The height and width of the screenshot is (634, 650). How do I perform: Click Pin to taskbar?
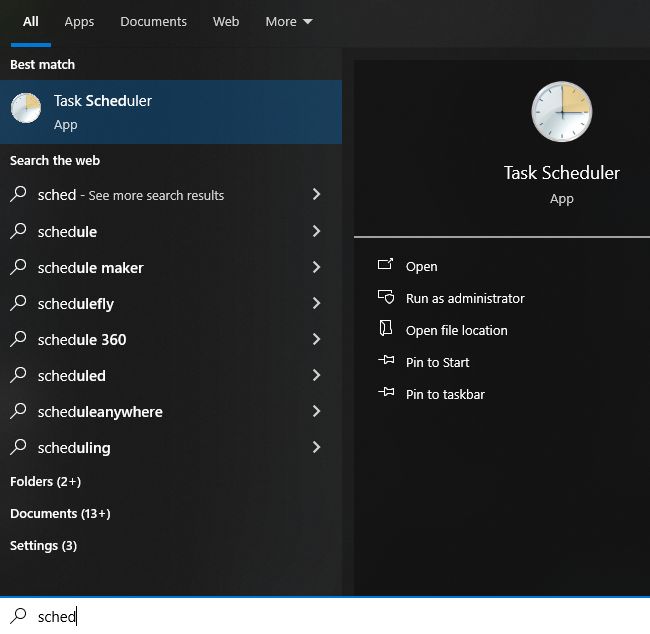point(445,394)
